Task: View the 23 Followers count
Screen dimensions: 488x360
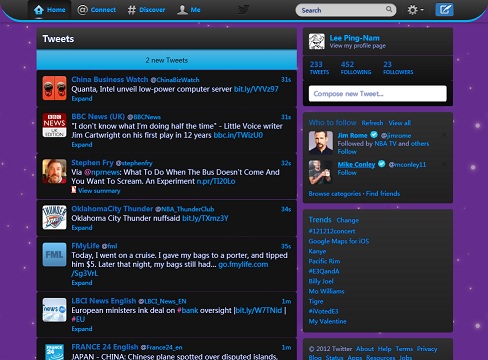Action: [398, 67]
